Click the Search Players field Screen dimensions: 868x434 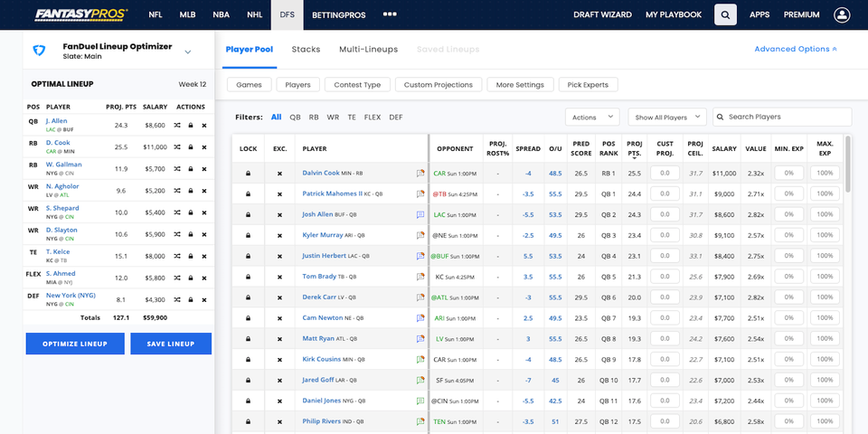[781, 117]
